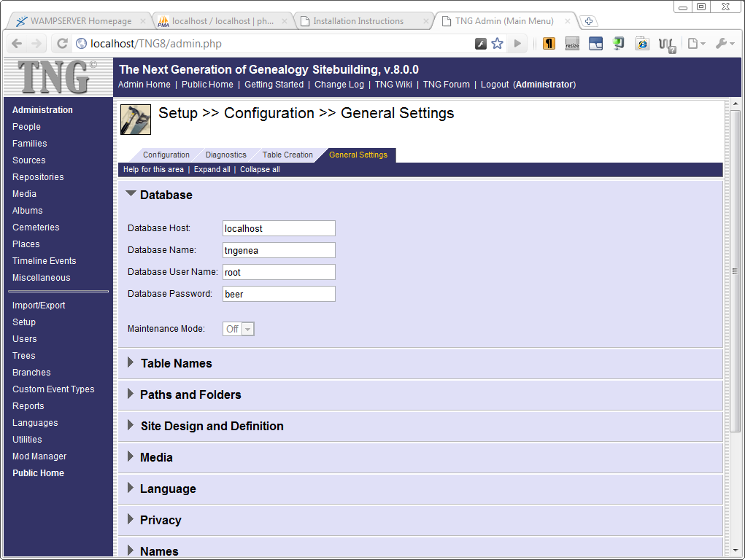745x560 pixels.
Task: Open the IE tab extension icon
Action: pyautogui.click(x=642, y=44)
